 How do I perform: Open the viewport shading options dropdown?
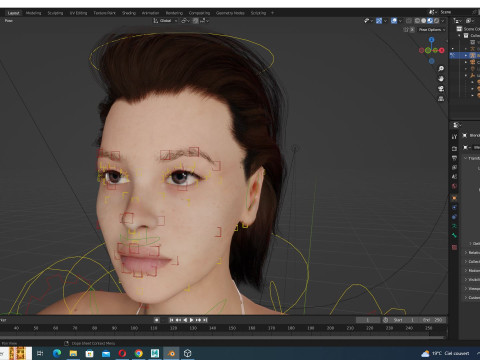pos(443,21)
